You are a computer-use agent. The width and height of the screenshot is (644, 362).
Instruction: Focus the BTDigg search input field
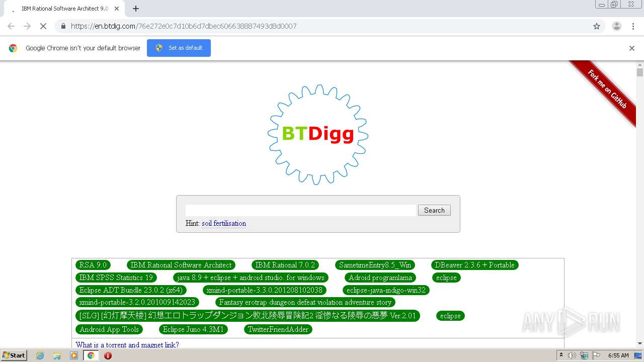(x=301, y=210)
